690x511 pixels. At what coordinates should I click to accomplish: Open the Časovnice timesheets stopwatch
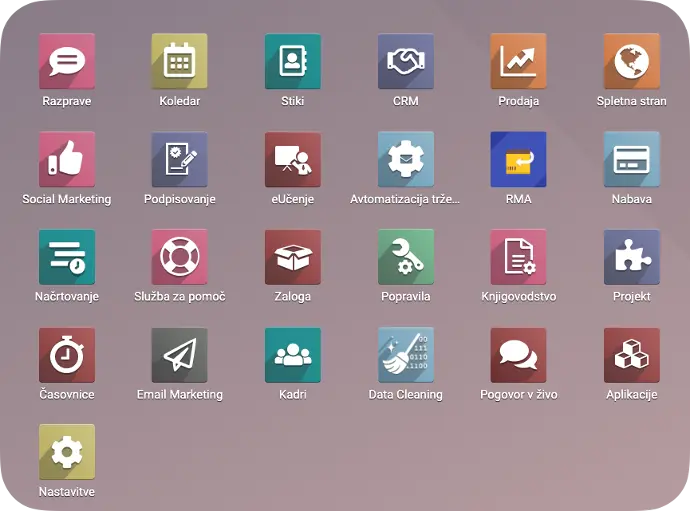click(67, 355)
